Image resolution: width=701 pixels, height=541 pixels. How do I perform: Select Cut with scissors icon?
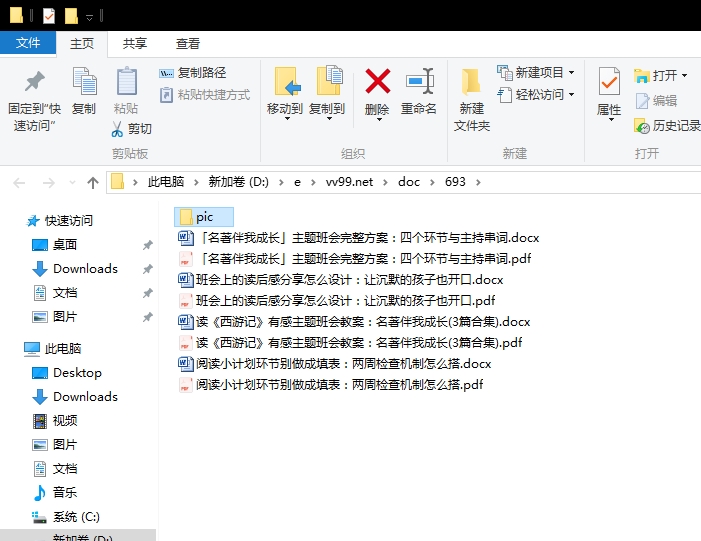coord(131,129)
